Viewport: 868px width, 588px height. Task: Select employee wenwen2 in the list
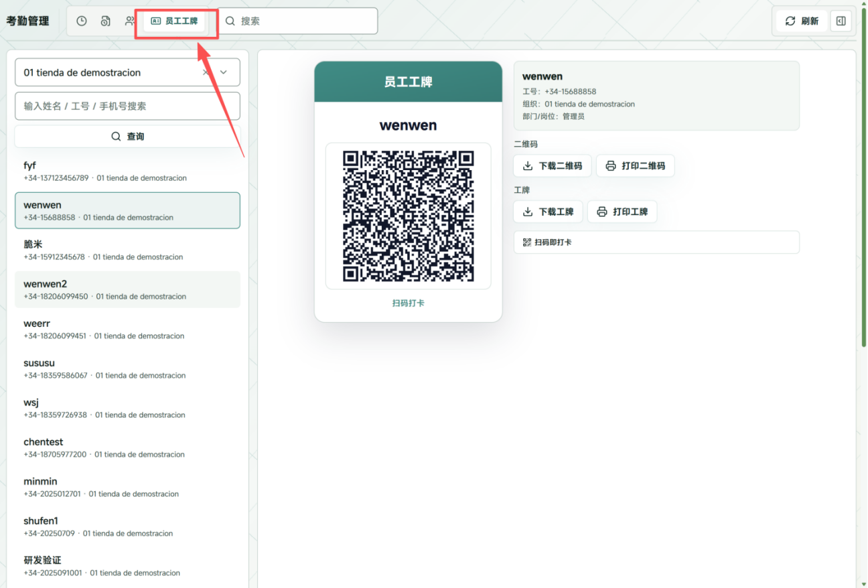[x=127, y=289]
